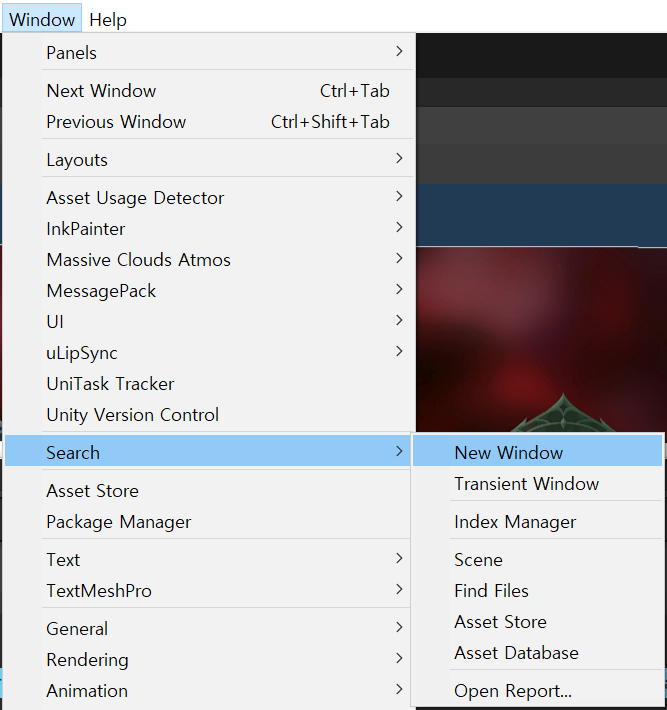
Task: Open Transient Window search
Action: tap(537, 484)
